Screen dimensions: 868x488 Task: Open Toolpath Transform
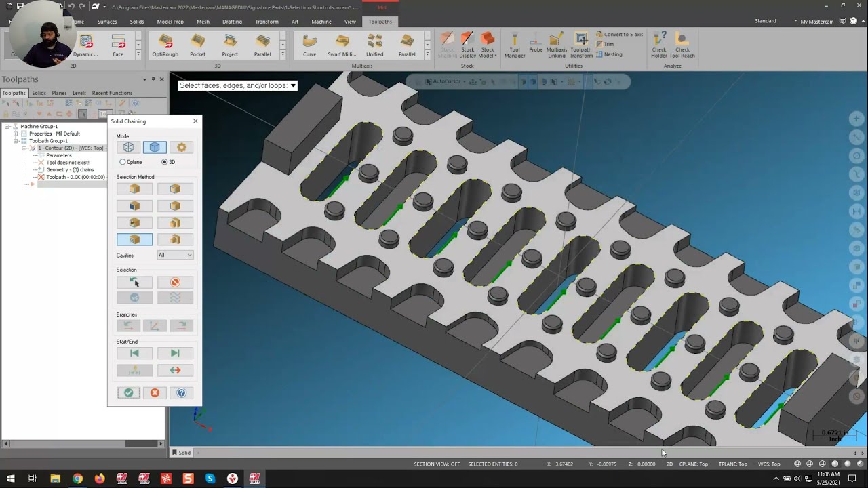581,45
